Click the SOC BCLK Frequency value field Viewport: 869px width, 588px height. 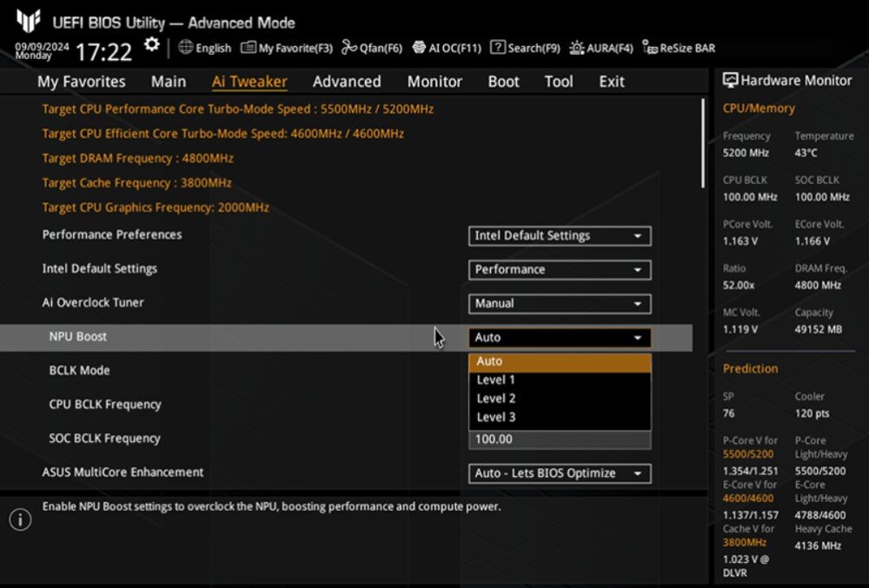tap(559, 439)
